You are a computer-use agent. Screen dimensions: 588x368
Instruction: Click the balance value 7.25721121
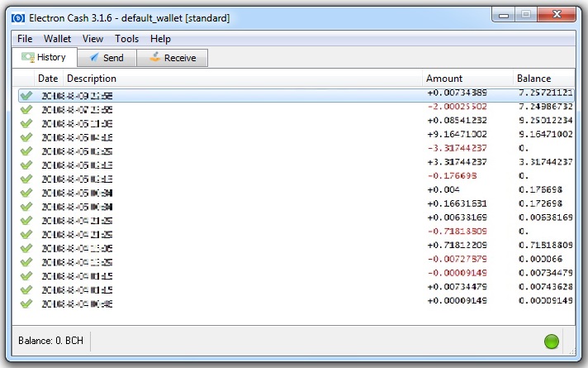coord(546,93)
